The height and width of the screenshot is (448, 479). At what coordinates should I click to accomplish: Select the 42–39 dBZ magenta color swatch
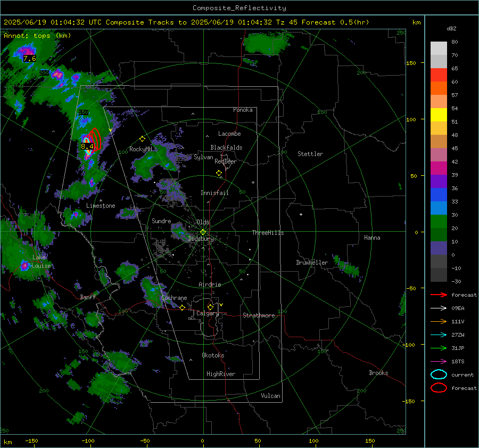pos(439,168)
